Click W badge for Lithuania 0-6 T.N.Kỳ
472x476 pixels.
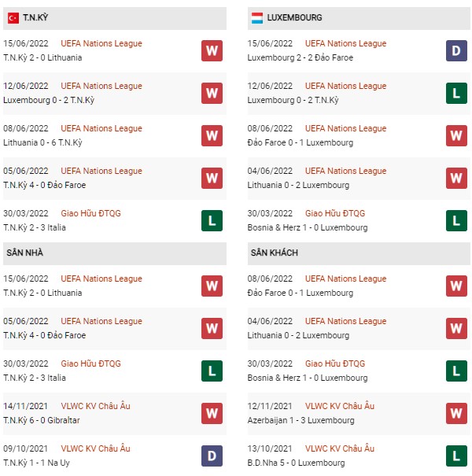coord(212,135)
